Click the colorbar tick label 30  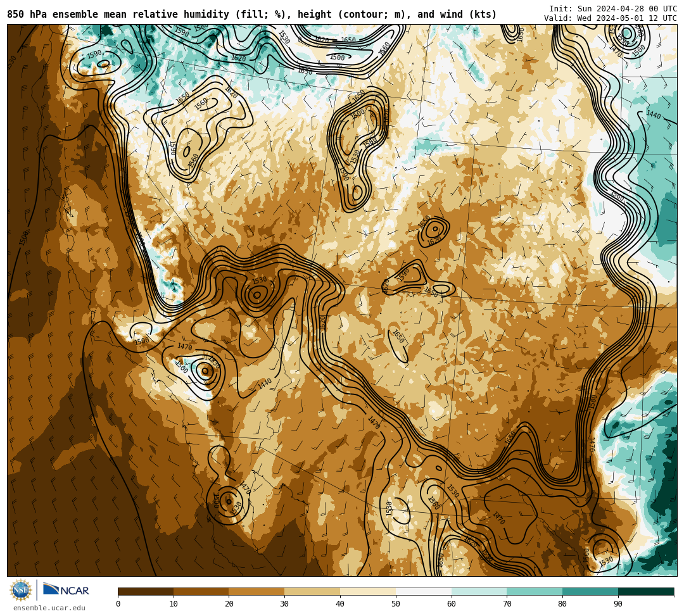pyautogui.click(x=284, y=604)
